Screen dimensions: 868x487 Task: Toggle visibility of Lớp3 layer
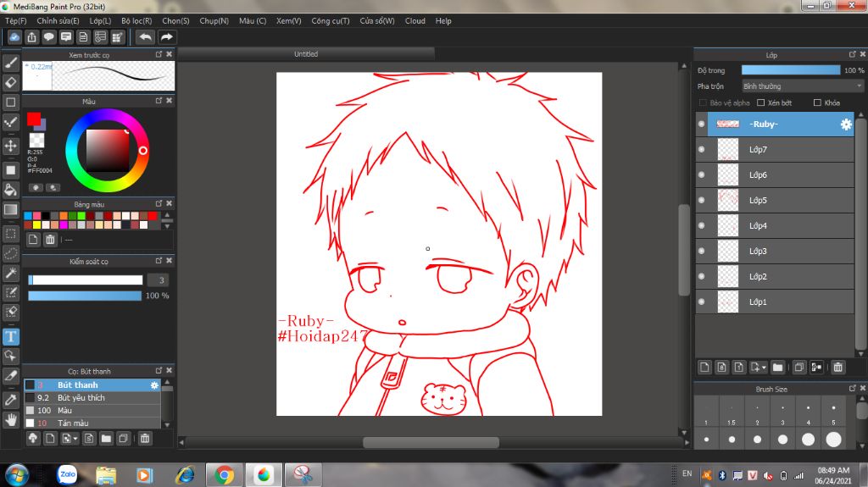point(701,252)
